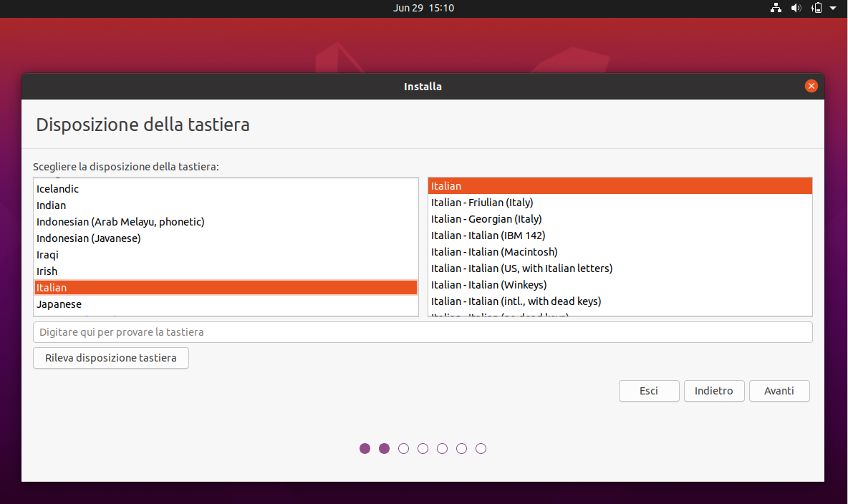Go back with the Indietro button
The height and width of the screenshot is (504, 848).
pyautogui.click(x=714, y=391)
